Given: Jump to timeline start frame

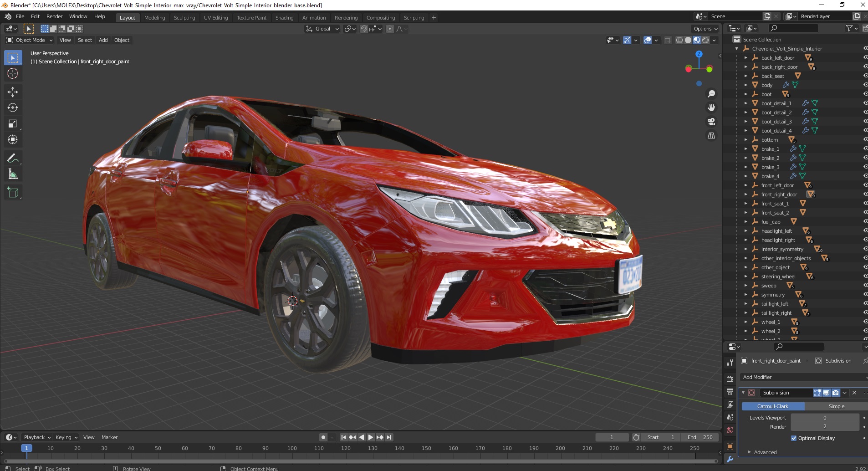Looking at the screenshot, I should (344, 437).
